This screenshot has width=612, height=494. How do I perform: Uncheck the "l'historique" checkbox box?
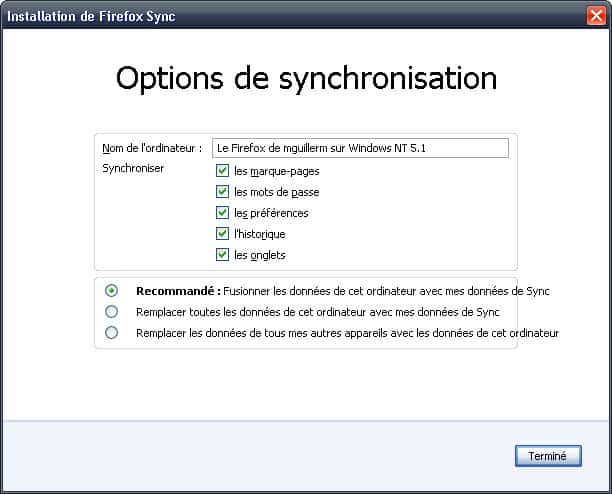[x=222, y=234]
